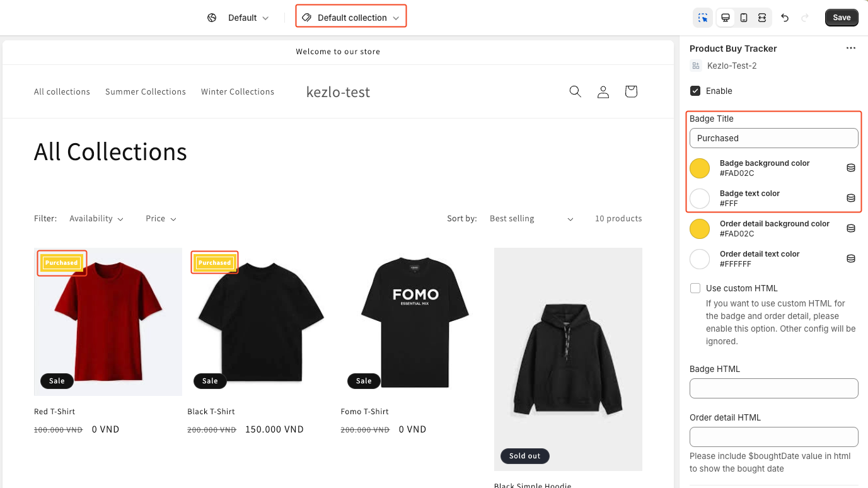Open Product Buy Tracker overflow menu
868x488 pixels.
pyautogui.click(x=850, y=47)
